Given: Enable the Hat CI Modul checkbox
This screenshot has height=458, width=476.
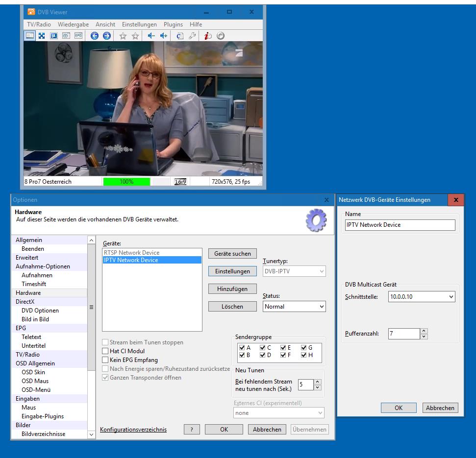Looking at the screenshot, I should pyautogui.click(x=105, y=351).
